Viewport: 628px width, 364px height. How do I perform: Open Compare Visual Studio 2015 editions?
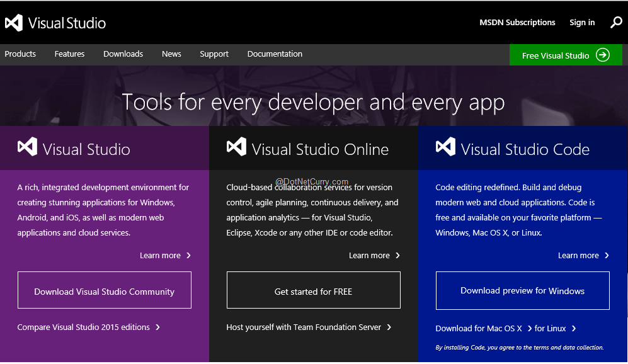coord(84,327)
